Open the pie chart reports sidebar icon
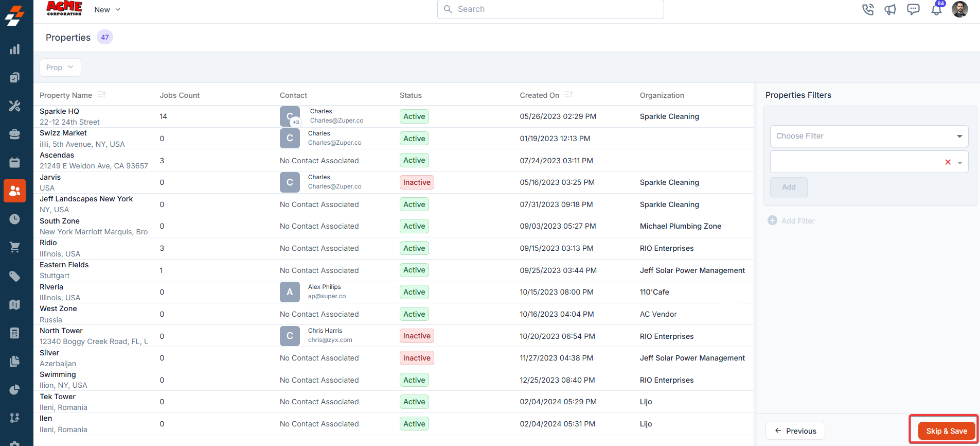980x446 pixels. click(14, 389)
